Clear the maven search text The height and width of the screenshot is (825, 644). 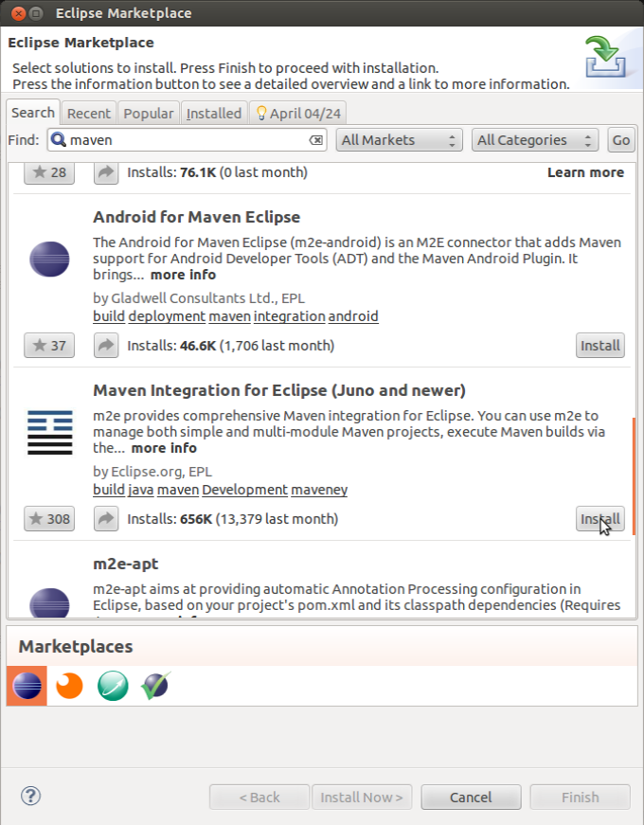pos(315,140)
